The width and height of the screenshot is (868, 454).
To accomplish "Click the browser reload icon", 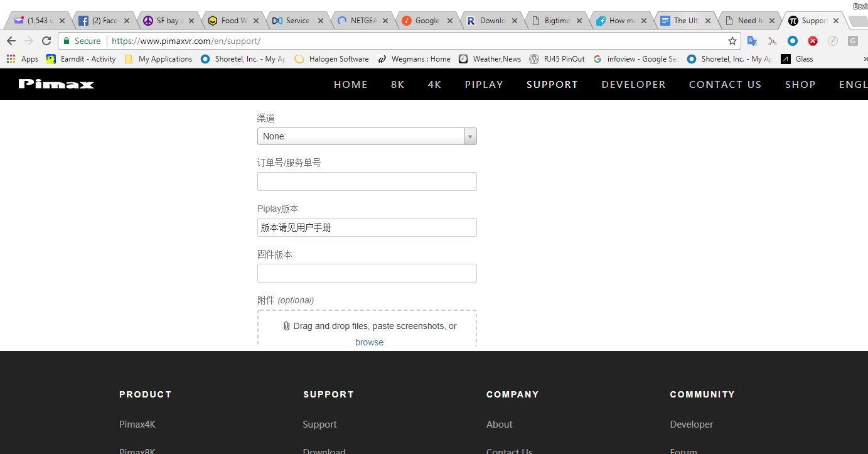I will coord(46,41).
